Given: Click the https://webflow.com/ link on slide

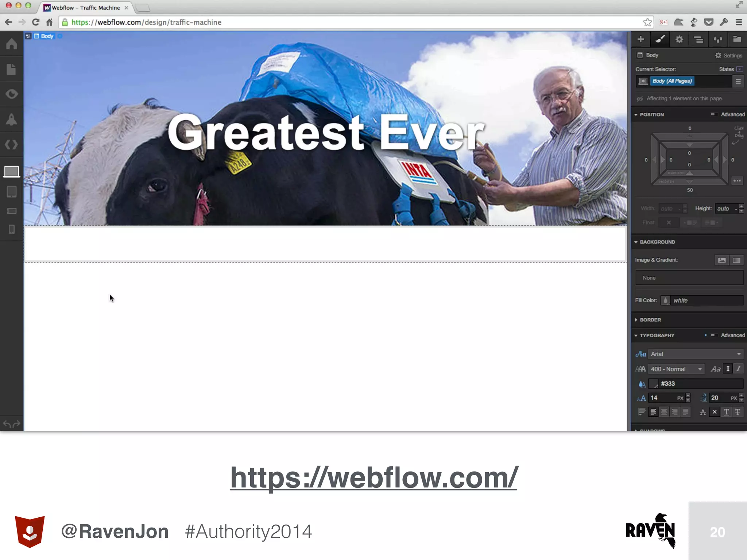Looking at the screenshot, I should [x=373, y=478].
